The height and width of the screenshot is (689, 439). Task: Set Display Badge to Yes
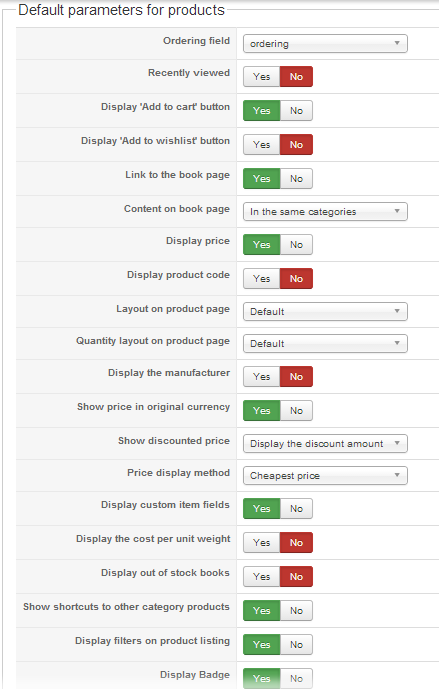pyautogui.click(x=261, y=678)
